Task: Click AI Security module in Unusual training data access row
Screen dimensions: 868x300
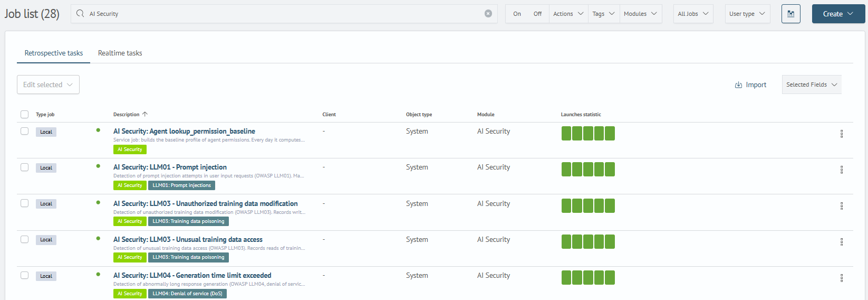Action: [494, 240]
